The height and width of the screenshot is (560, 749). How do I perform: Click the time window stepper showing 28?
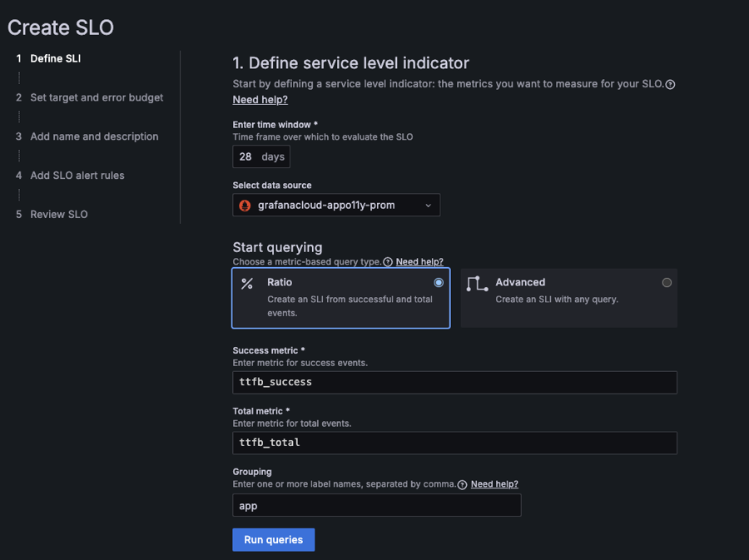point(244,156)
